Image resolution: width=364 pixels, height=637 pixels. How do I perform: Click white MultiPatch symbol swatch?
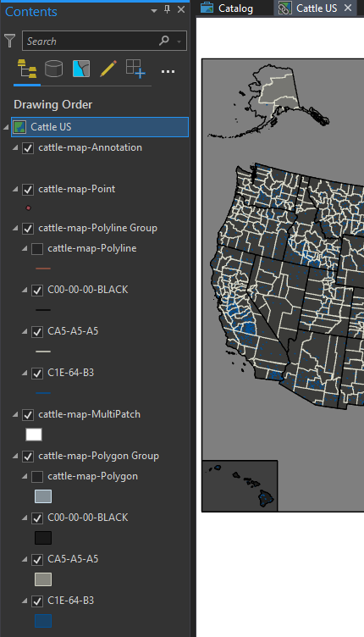tap(34, 435)
